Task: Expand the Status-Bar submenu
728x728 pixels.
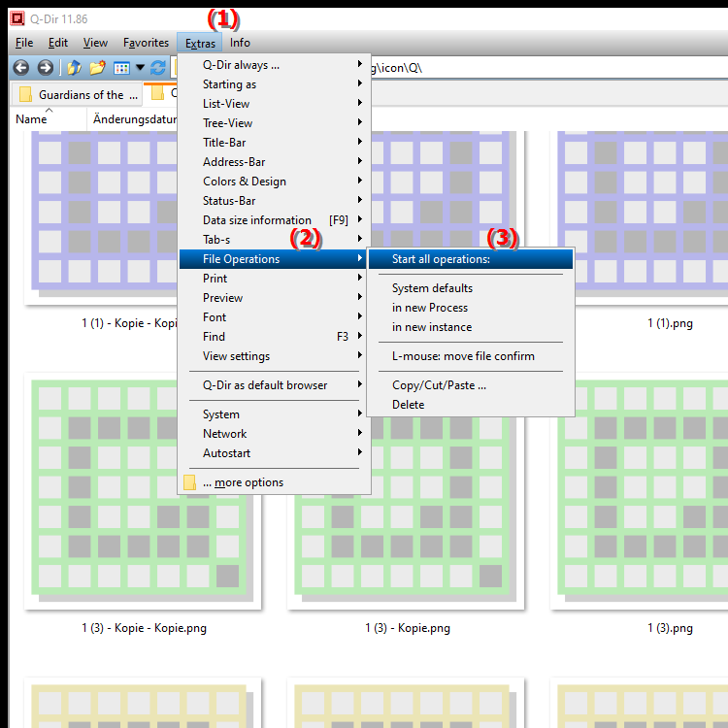Action: tap(275, 201)
